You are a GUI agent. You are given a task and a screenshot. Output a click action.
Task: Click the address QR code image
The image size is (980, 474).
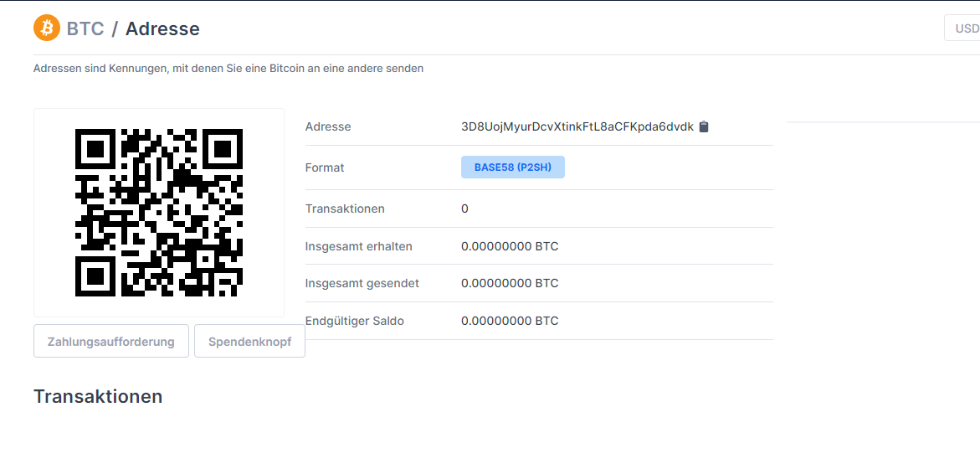(159, 213)
